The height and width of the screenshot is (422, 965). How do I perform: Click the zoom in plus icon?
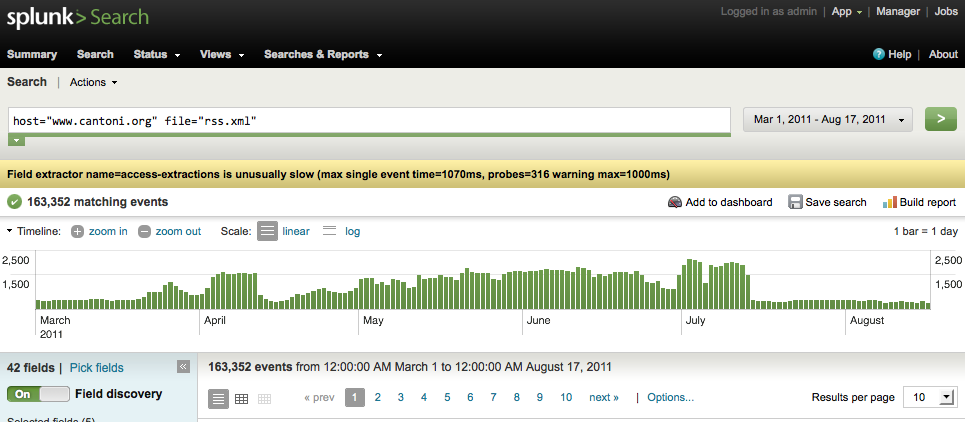[78, 232]
